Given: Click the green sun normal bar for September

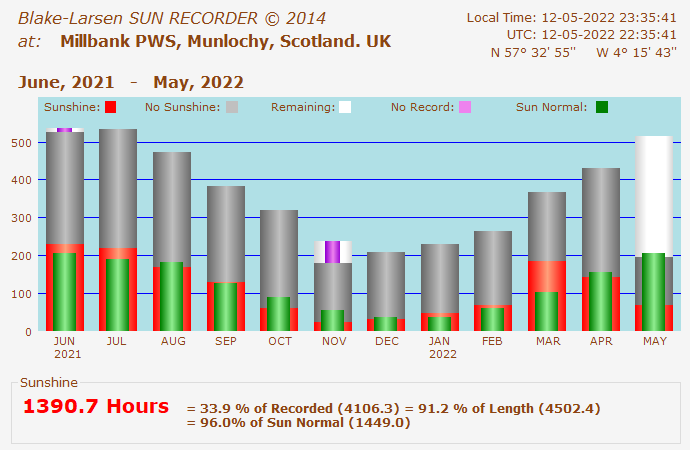Looking at the screenshot, I should (x=225, y=307).
